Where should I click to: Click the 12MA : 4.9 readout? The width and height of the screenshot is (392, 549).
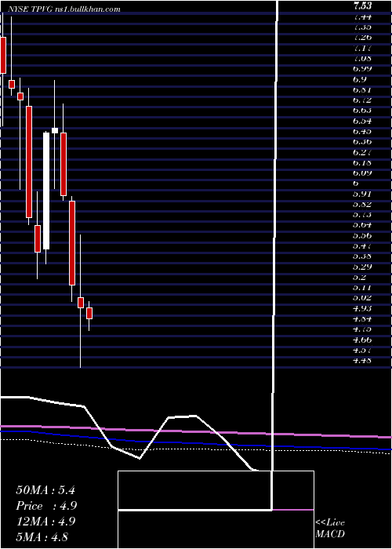[45, 522]
